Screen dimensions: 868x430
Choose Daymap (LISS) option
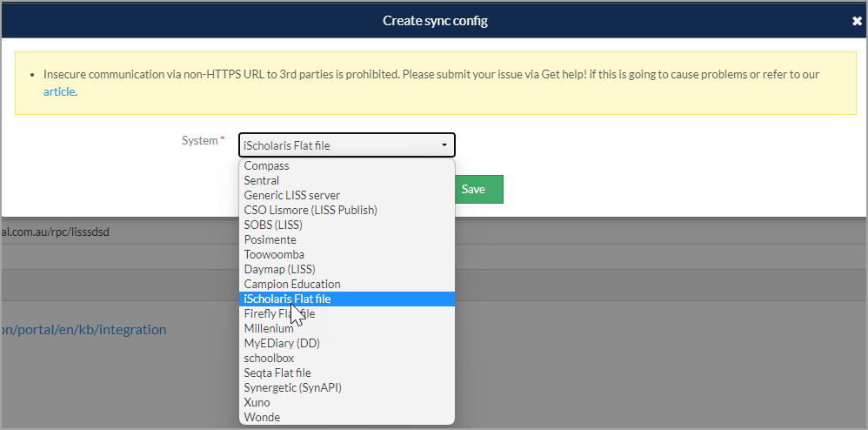tap(347, 269)
